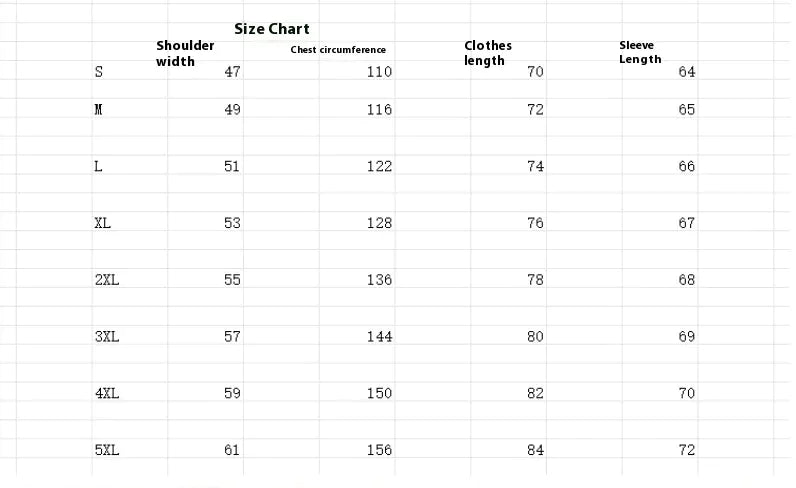Select the 3XL size label cell
This screenshot has width=796, height=488.
point(106,337)
